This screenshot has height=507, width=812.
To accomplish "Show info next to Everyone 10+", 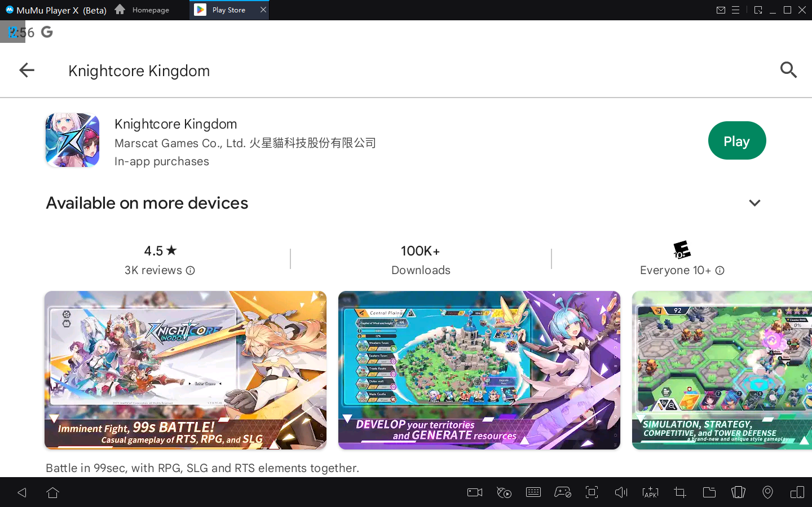I will pyautogui.click(x=720, y=271).
